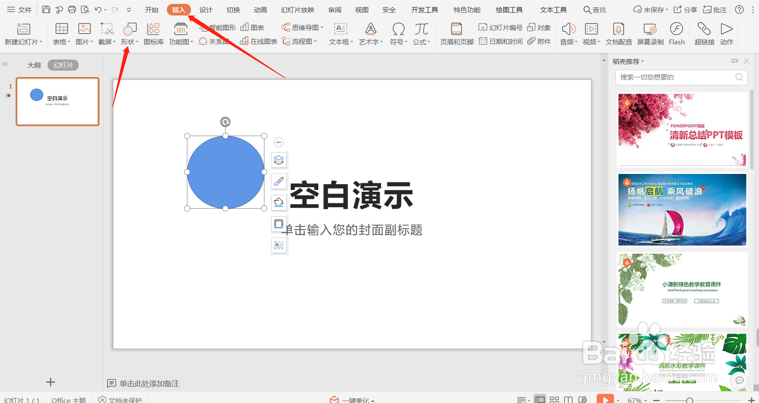Image resolution: width=759 pixels, height=403 pixels.
Task: Click the Flash insert icon
Action: (x=676, y=29)
